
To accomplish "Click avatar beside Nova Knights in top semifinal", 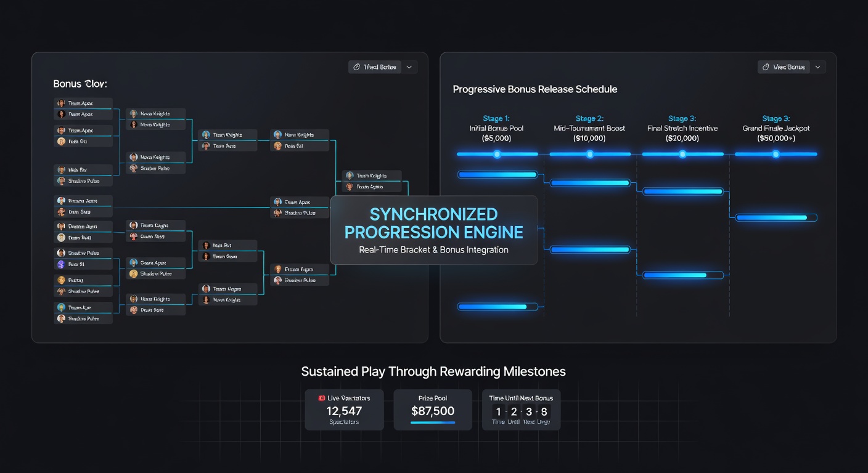I will coord(278,135).
